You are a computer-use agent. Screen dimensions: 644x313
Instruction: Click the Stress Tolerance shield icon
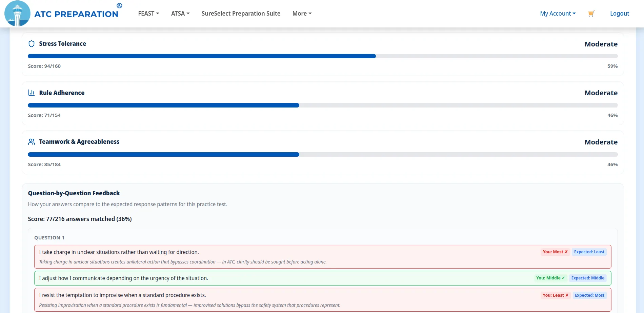(32, 44)
